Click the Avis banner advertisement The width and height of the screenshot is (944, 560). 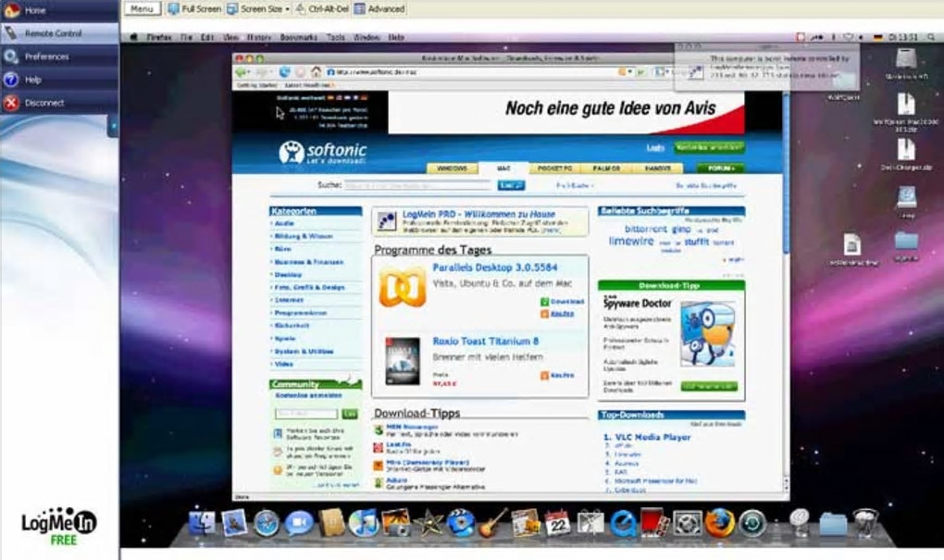click(x=565, y=112)
